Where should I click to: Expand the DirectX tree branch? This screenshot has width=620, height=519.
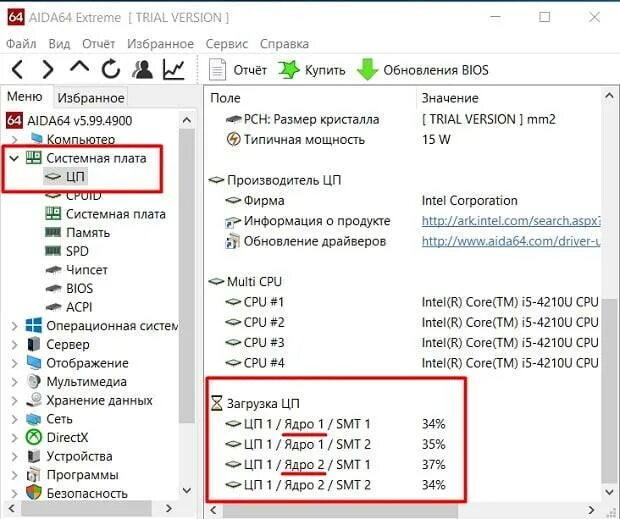click(x=14, y=438)
